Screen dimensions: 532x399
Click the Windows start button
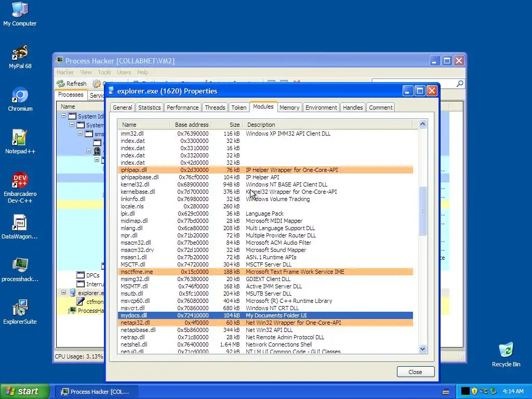25,392
